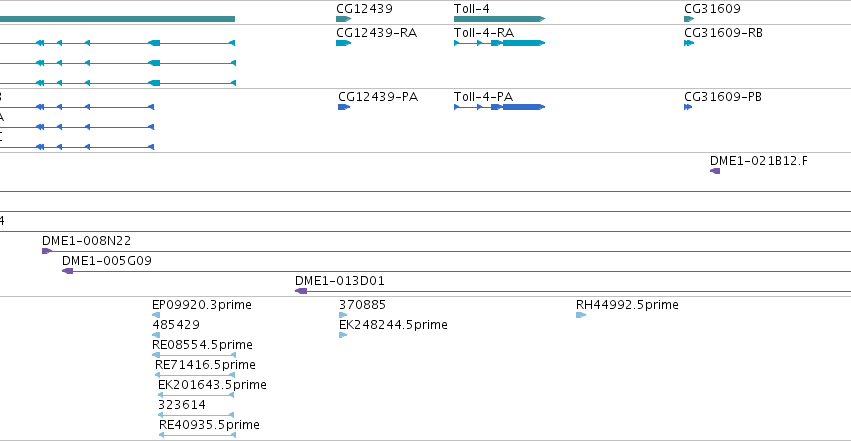Click the large teal gene bar at left
Image resolution: width=851 pixels, height=441 pixels.
(x=117, y=19)
